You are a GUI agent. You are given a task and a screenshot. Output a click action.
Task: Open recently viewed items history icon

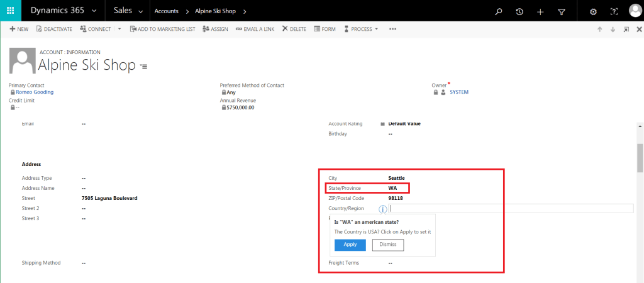point(519,11)
